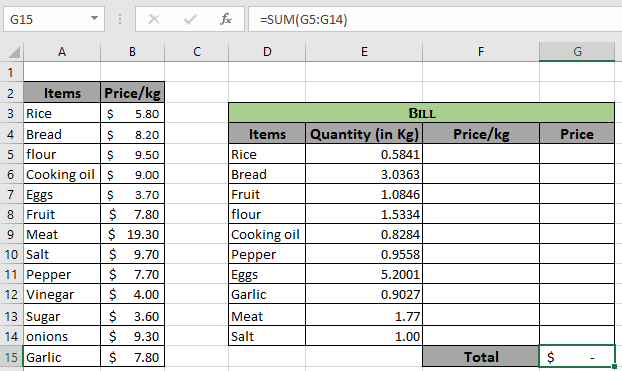This screenshot has width=622, height=371.
Task: Click the Enter checkmark formula bar icon
Action: click(190, 19)
